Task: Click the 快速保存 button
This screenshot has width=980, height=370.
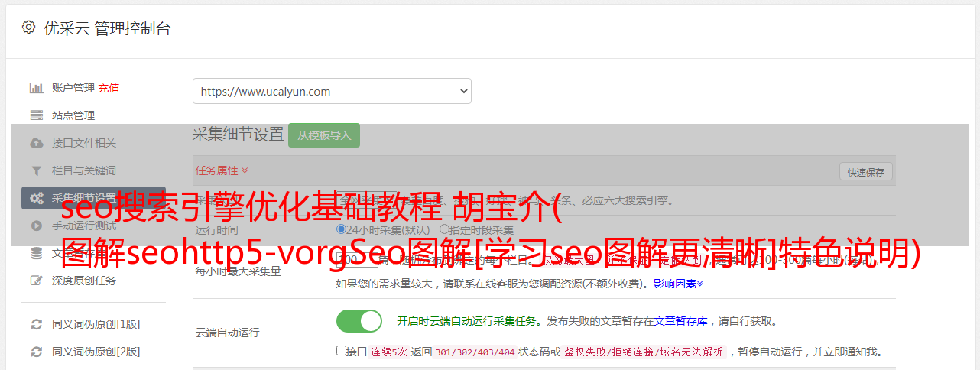Action: click(866, 172)
